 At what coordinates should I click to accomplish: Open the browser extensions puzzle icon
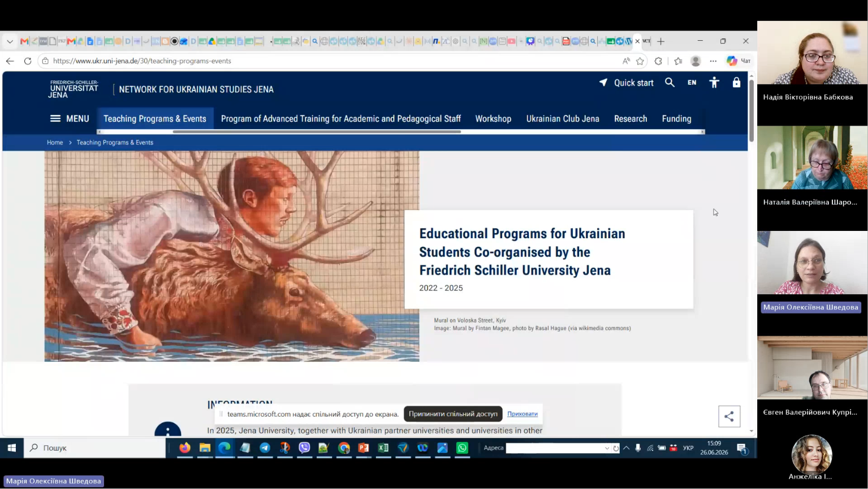(x=658, y=61)
